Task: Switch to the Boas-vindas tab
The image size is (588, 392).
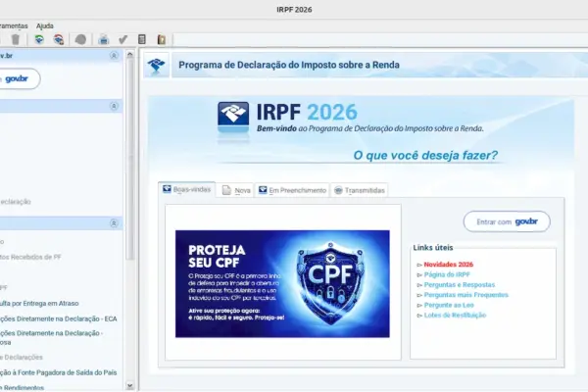Action: pos(187,189)
